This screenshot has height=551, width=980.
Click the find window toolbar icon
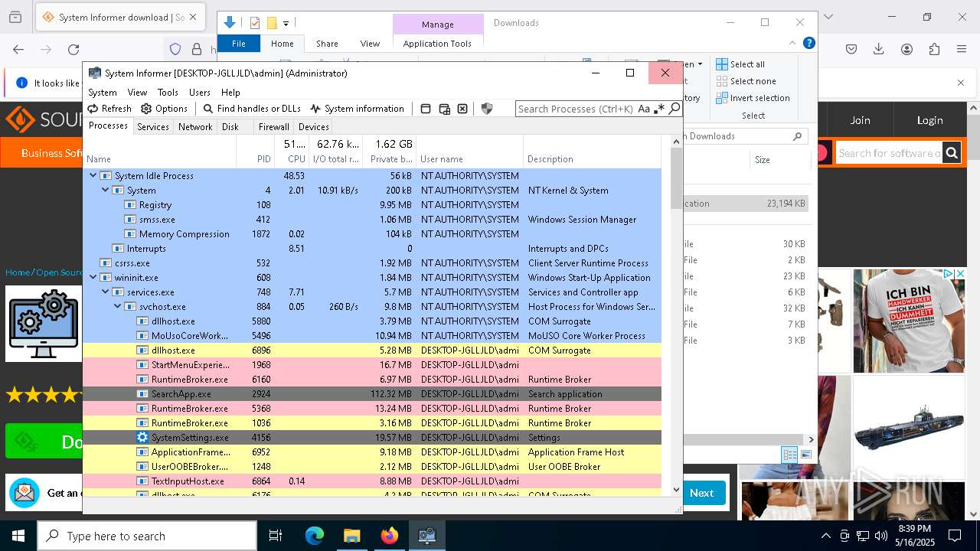click(x=426, y=109)
